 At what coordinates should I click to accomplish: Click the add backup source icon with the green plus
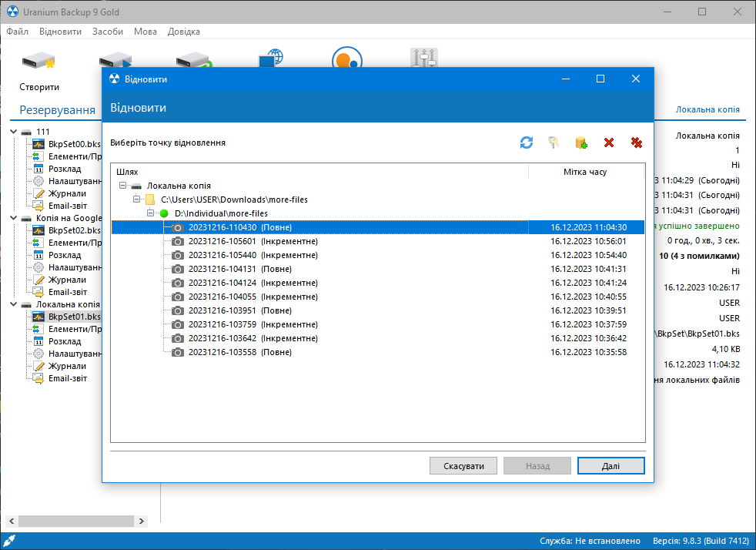click(x=581, y=143)
